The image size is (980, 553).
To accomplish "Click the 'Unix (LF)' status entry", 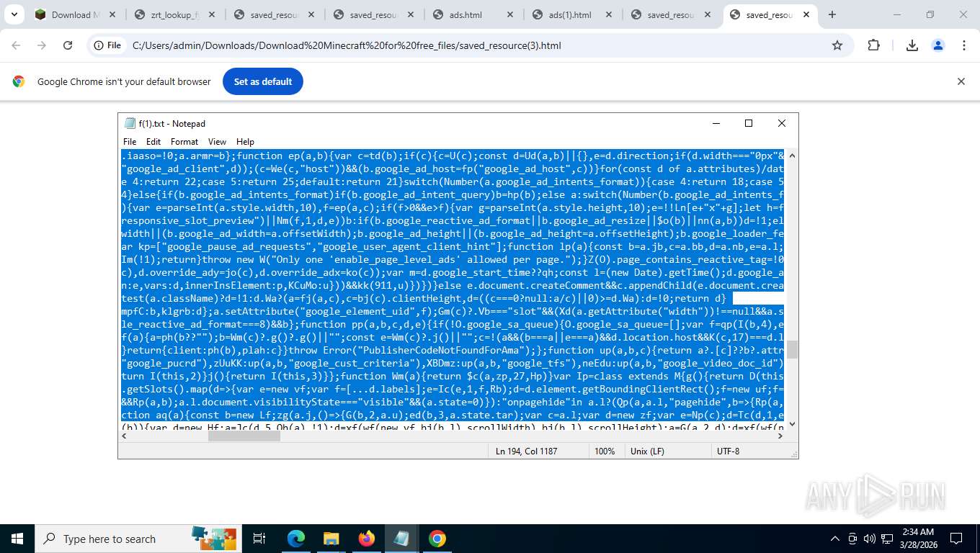I will (x=647, y=451).
